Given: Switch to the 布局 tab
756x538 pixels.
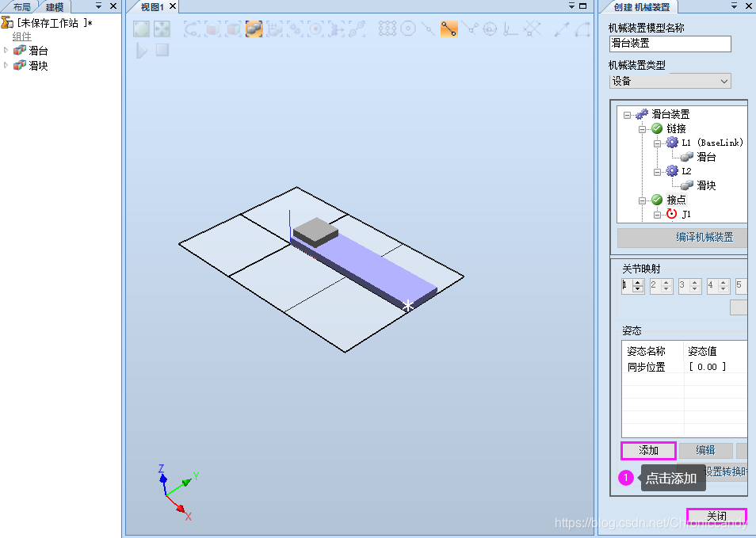Looking at the screenshot, I should pos(21,7).
